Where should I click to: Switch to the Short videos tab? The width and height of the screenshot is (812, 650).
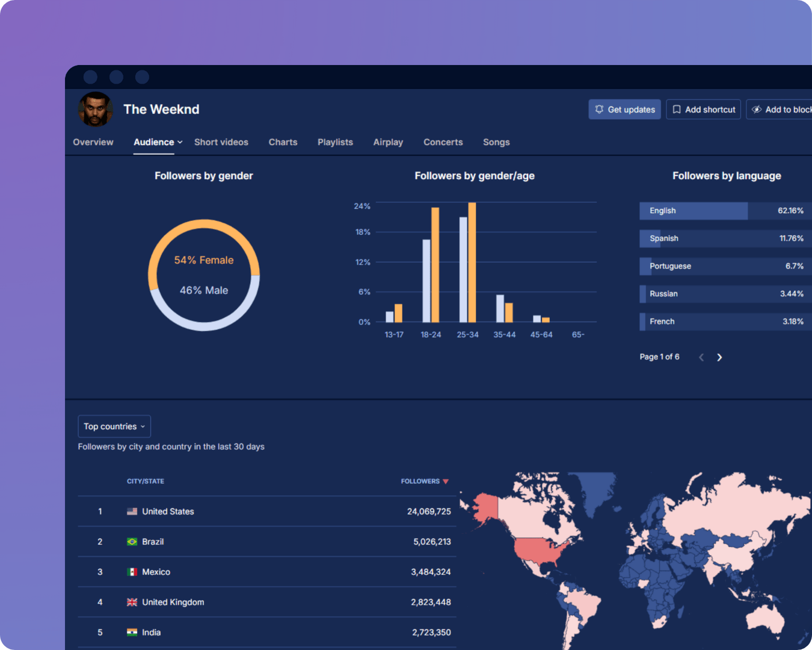click(221, 142)
